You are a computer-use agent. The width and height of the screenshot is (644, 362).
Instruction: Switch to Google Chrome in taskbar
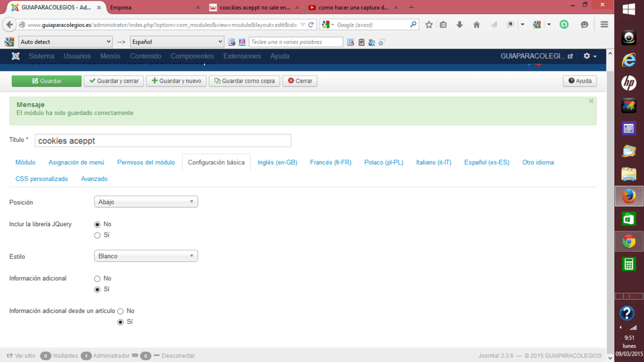click(x=629, y=241)
